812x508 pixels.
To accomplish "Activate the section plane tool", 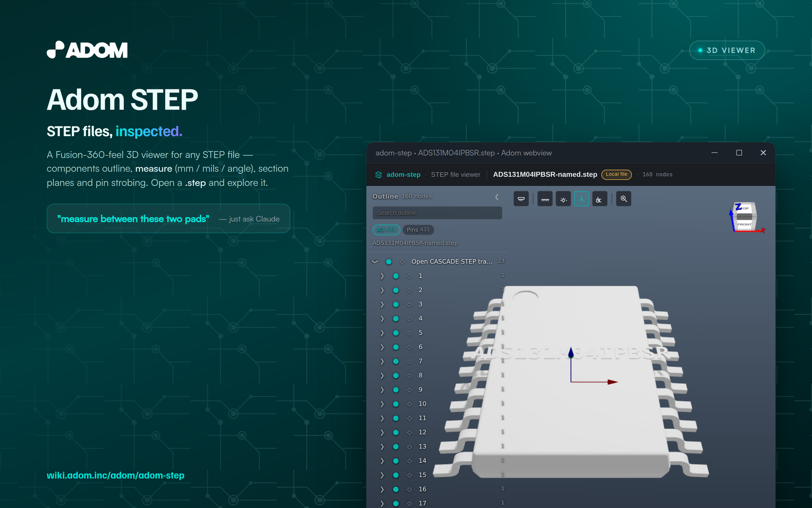I will (x=600, y=199).
